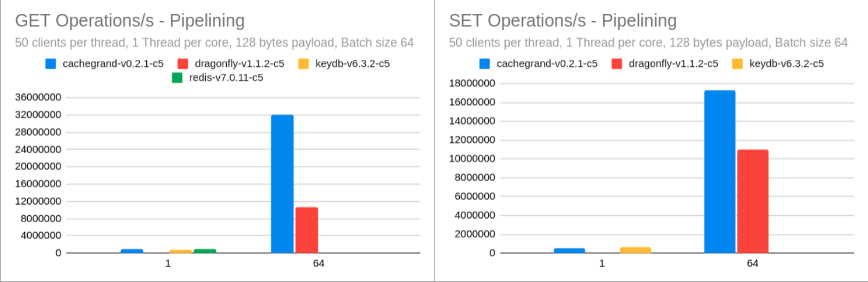
Task: Click the red SET bar at 64
Action: point(753,201)
